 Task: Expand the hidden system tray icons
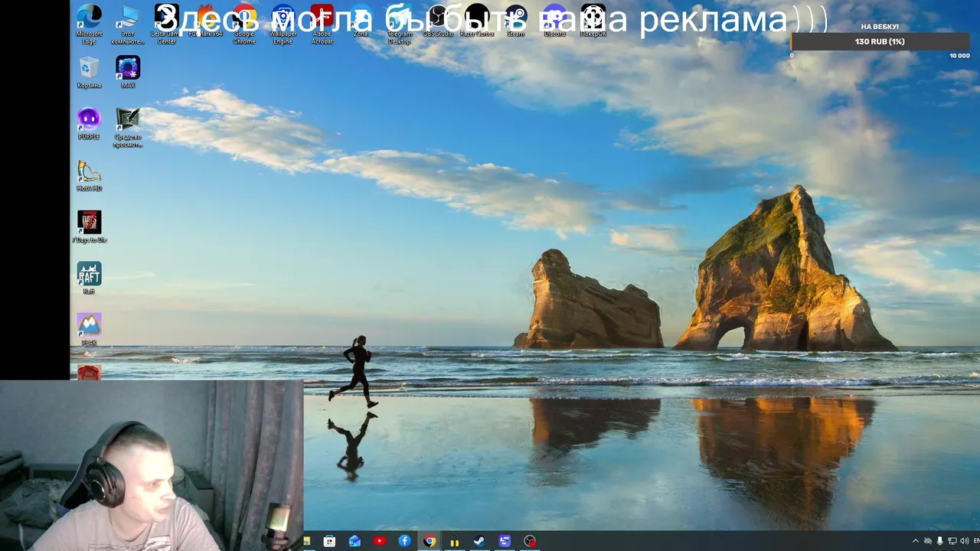tap(915, 541)
